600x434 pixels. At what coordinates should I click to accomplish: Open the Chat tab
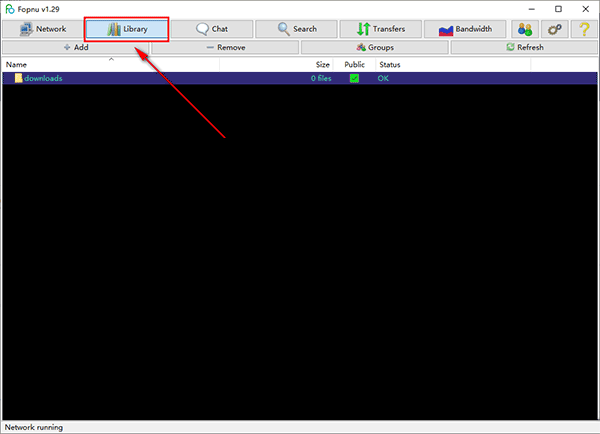click(211, 29)
